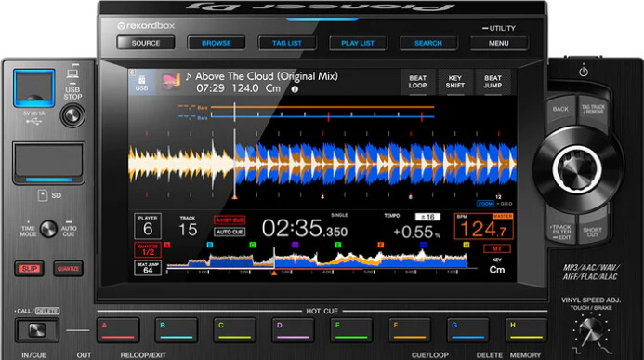This screenshot has width=644, height=360.
Task: Push the USB STOP button
Action: click(72, 115)
